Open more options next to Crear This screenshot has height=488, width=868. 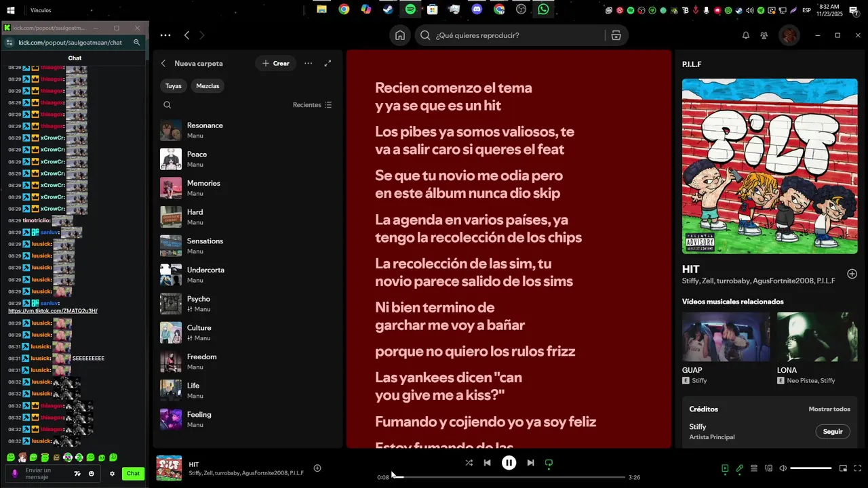click(309, 63)
